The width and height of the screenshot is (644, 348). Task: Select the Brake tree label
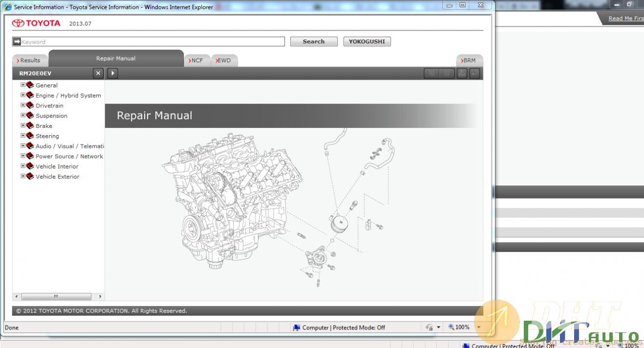pos(44,126)
